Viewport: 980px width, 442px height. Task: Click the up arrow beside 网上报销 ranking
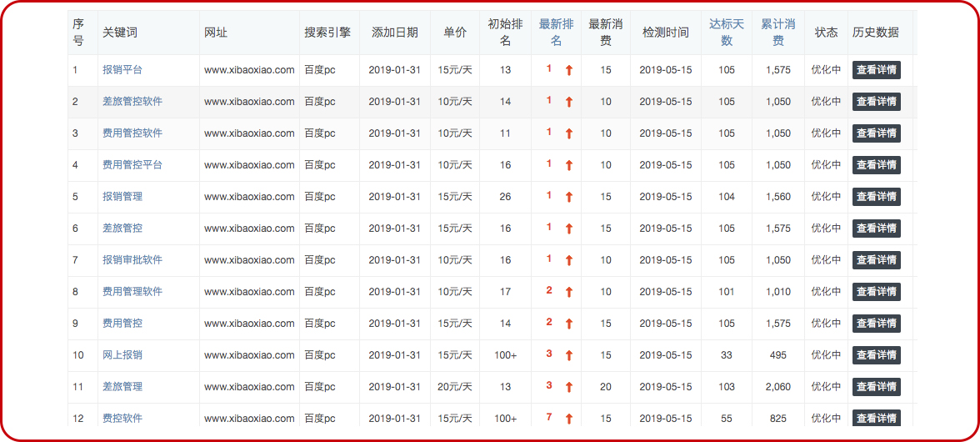point(569,355)
